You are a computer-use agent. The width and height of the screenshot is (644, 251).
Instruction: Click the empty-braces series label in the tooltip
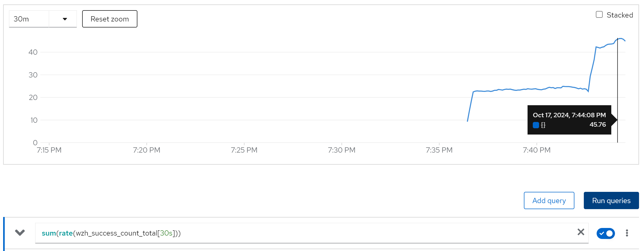[x=543, y=125]
